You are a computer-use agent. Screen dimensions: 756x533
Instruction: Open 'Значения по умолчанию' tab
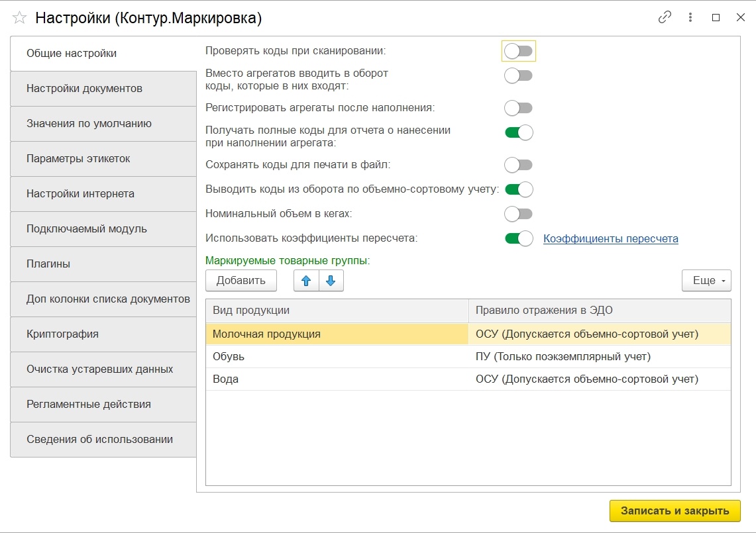[x=103, y=124]
